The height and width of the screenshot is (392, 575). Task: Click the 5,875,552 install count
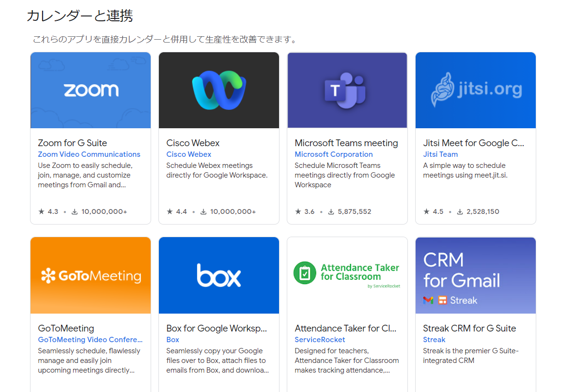[355, 212]
